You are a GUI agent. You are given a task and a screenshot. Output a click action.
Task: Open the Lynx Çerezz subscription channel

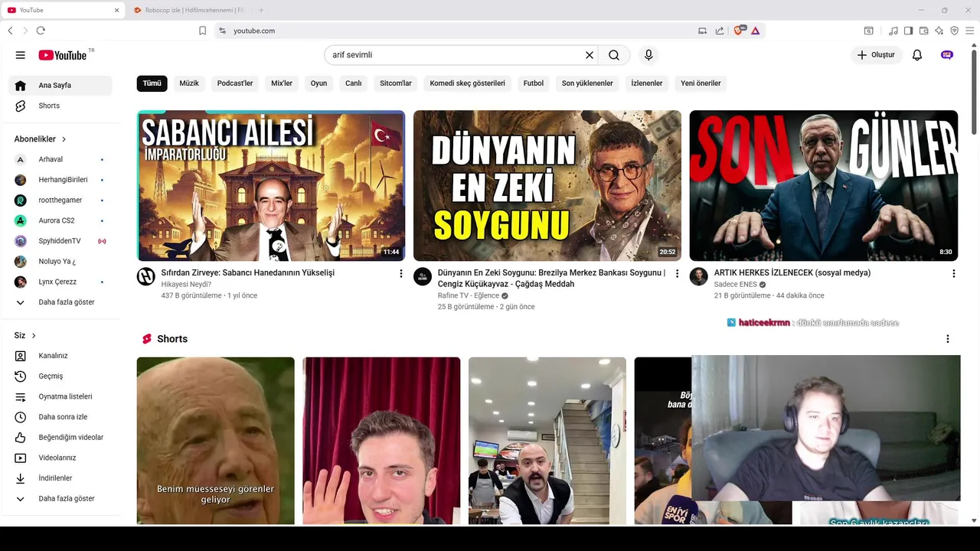pos(60,282)
